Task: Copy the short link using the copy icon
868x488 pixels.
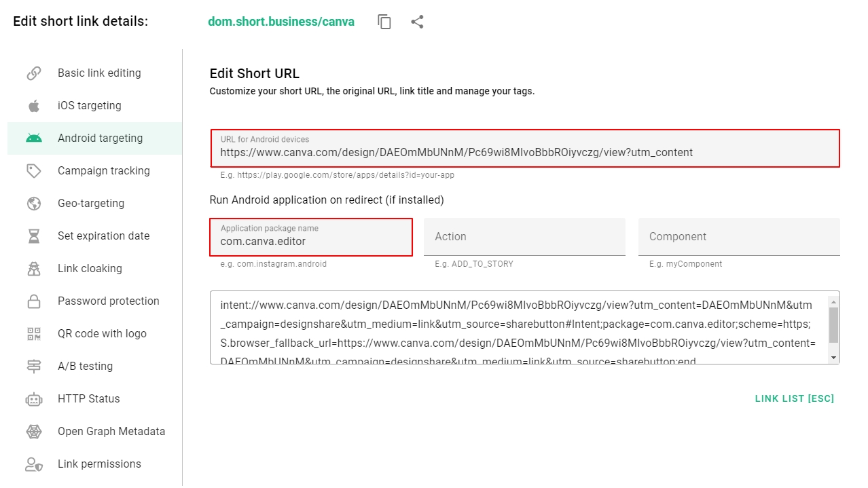Action: (x=384, y=21)
